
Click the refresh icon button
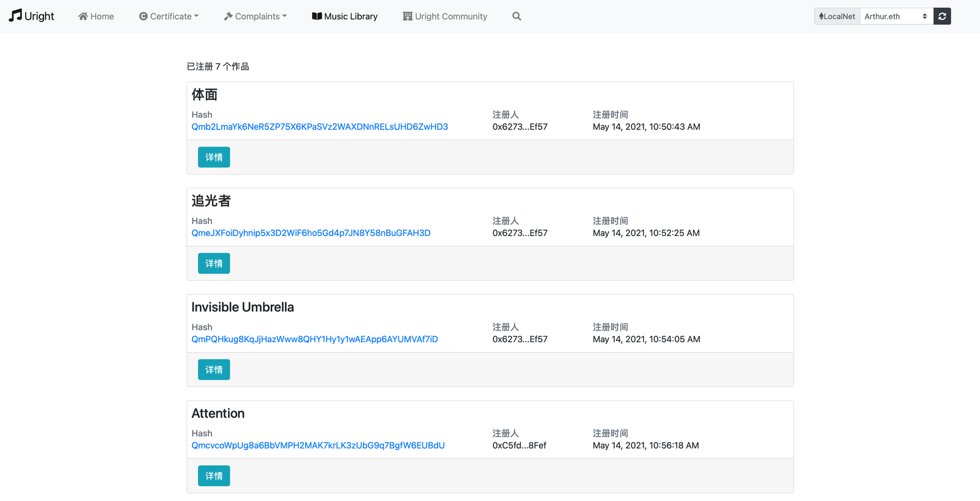tap(942, 17)
